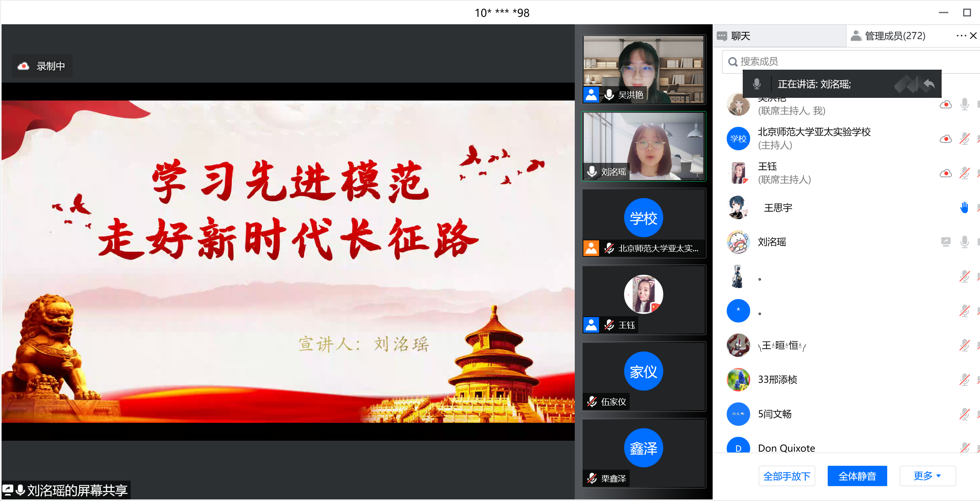Click the screen share icon at the bottom left

pyautogui.click(x=8, y=490)
